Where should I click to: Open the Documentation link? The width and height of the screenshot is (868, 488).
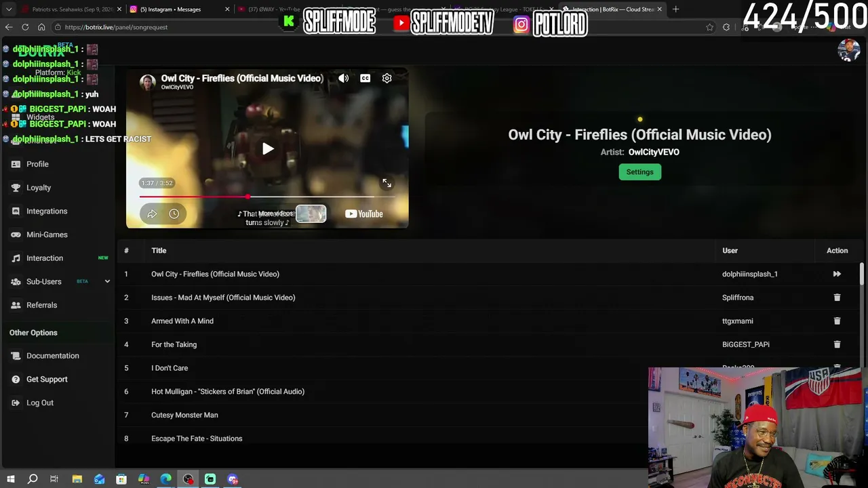point(53,356)
